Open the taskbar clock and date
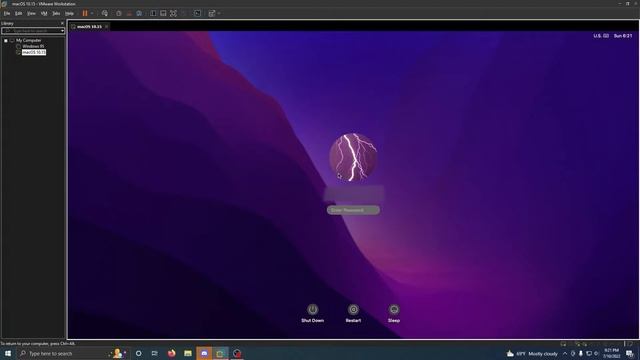This screenshot has width=640, height=360. coord(611,353)
